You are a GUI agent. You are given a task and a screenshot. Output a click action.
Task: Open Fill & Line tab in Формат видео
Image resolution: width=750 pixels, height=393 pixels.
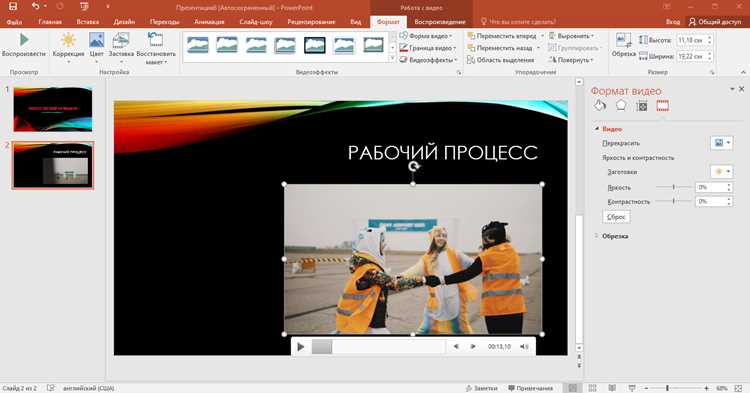click(600, 106)
